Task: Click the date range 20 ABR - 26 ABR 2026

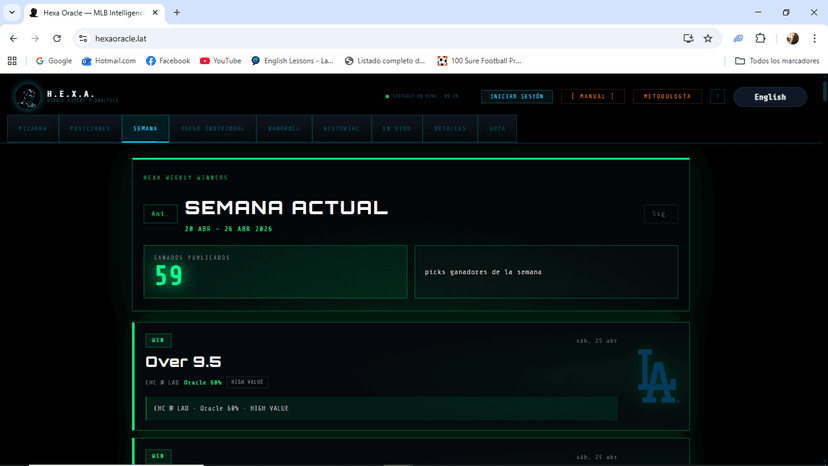Action: coord(229,229)
